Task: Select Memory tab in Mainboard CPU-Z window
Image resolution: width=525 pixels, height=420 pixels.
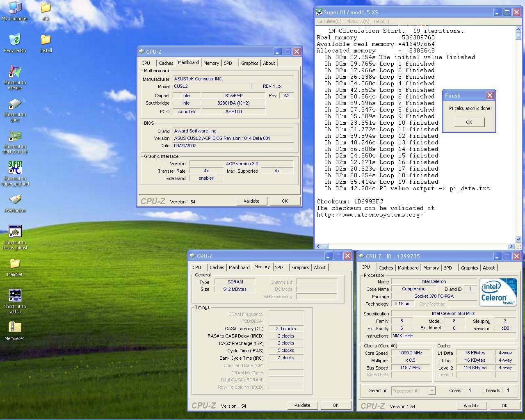Action: (x=211, y=63)
